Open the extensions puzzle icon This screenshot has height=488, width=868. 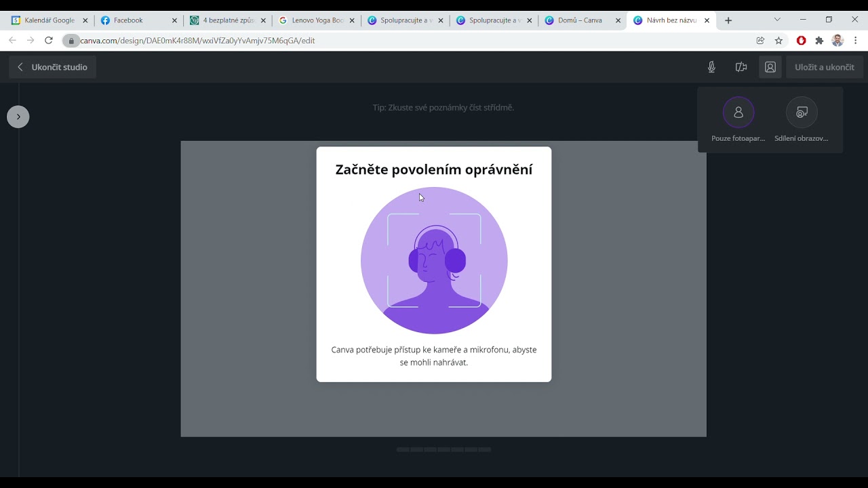point(819,41)
